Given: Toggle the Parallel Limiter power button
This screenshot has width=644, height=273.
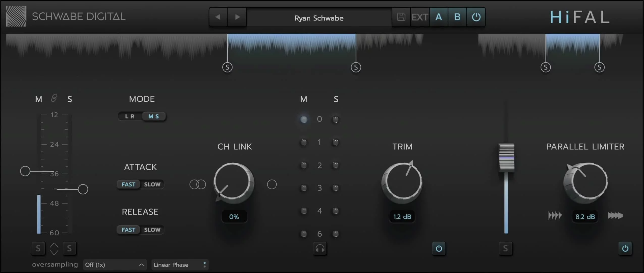Looking at the screenshot, I should (x=625, y=248).
